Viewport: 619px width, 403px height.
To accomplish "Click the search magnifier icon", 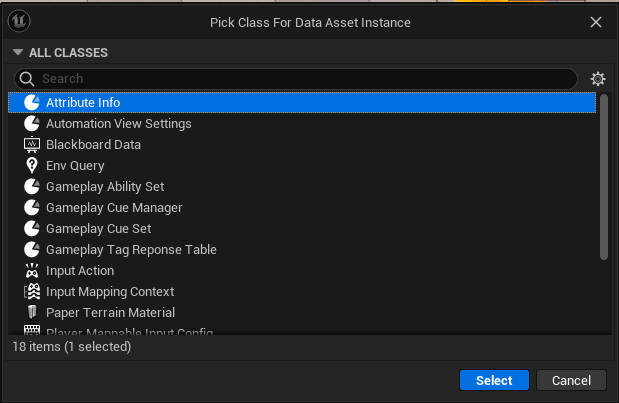I will coord(28,78).
